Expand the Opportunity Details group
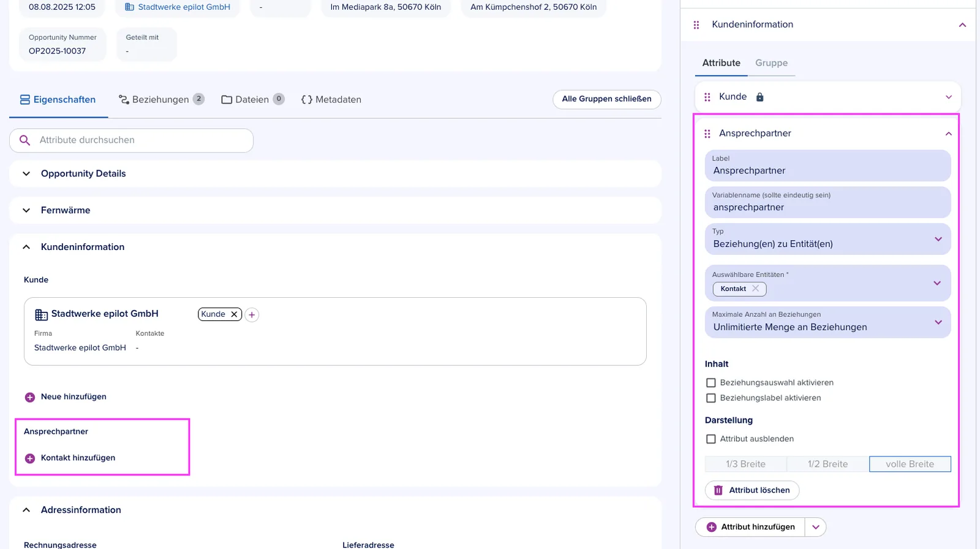 click(x=26, y=174)
